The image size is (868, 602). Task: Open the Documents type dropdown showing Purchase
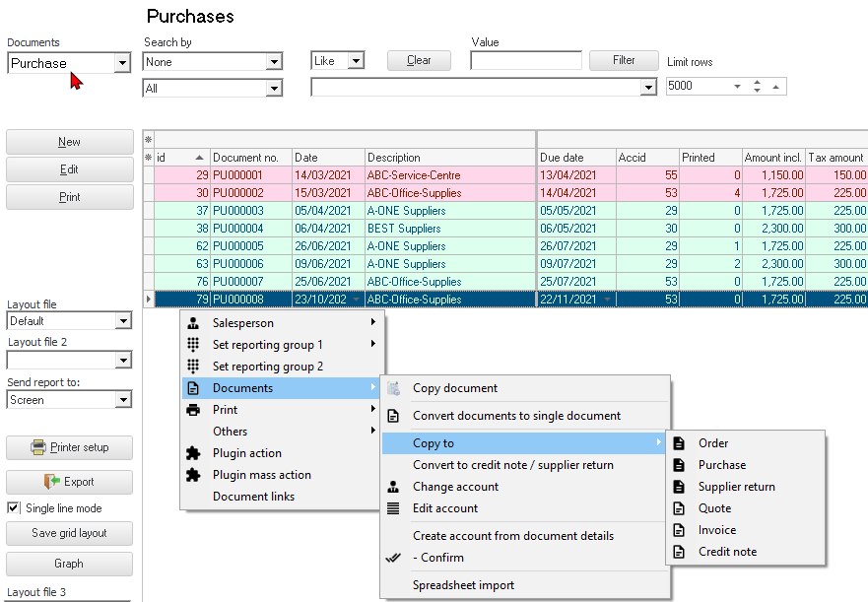tap(122, 63)
